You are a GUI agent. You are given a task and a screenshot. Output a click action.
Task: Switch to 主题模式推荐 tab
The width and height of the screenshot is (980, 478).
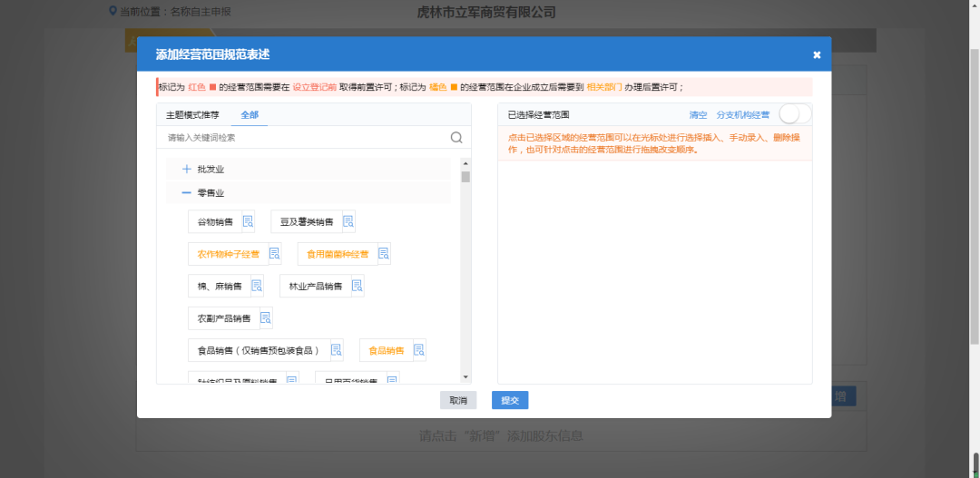click(x=192, y=115)
